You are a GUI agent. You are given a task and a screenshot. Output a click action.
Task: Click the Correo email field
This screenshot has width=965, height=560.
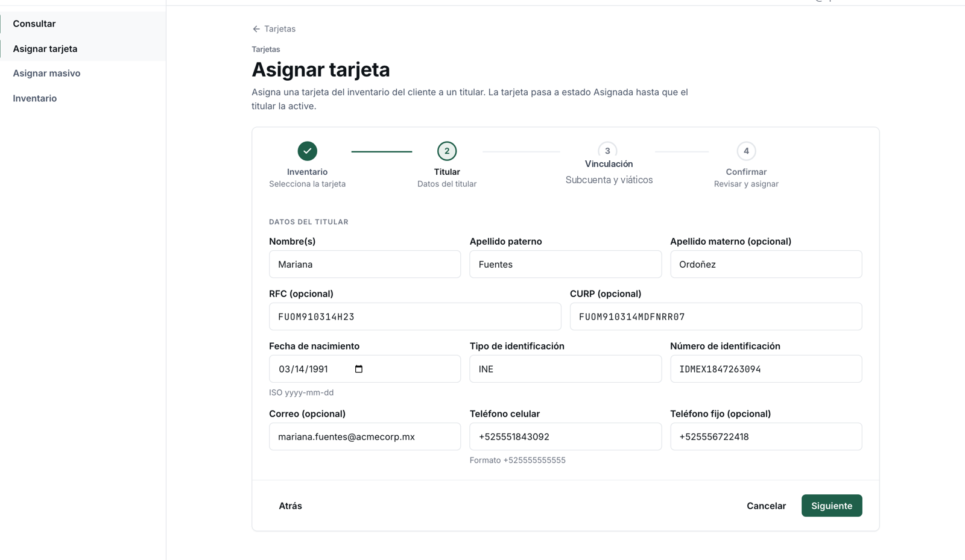[x=365, y=436]
